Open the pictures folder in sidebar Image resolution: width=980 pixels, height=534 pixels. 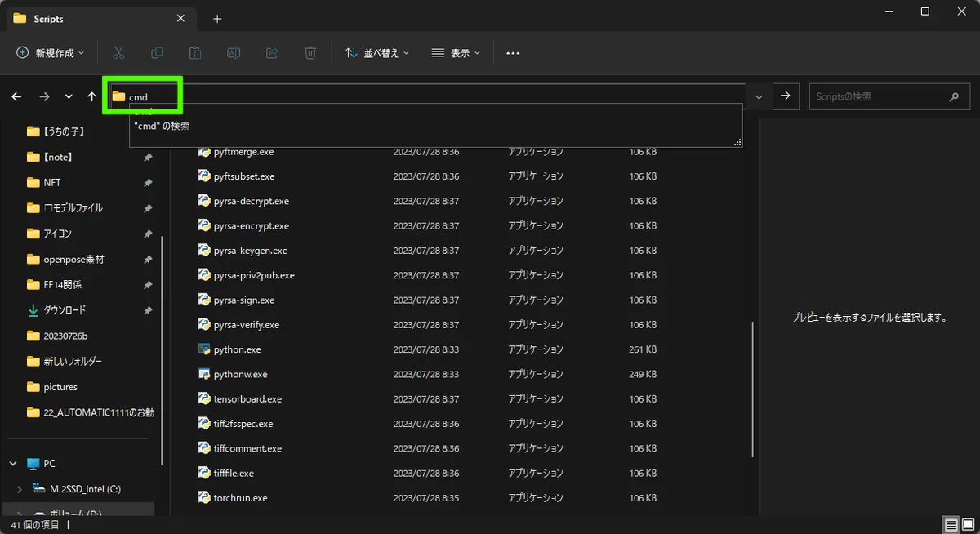[51, 387]
